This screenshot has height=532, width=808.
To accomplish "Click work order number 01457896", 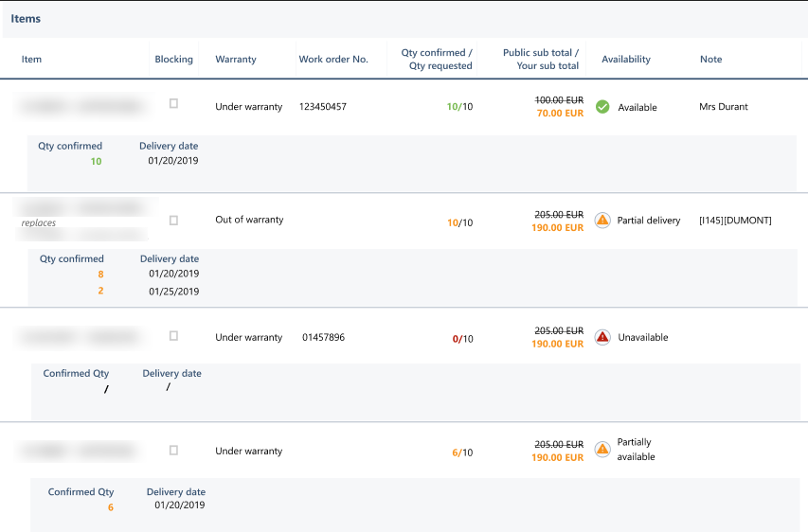I will click(x=324, y=338).
